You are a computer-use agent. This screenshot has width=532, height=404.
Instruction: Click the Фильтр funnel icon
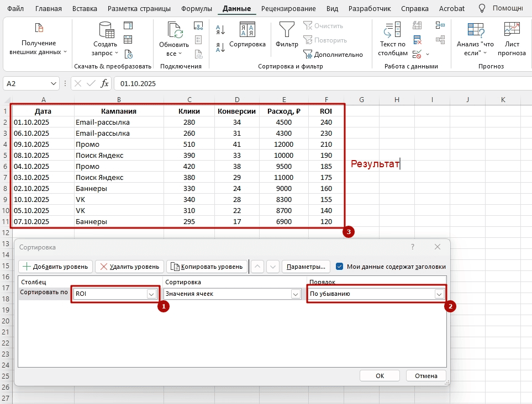pos(286,30)
